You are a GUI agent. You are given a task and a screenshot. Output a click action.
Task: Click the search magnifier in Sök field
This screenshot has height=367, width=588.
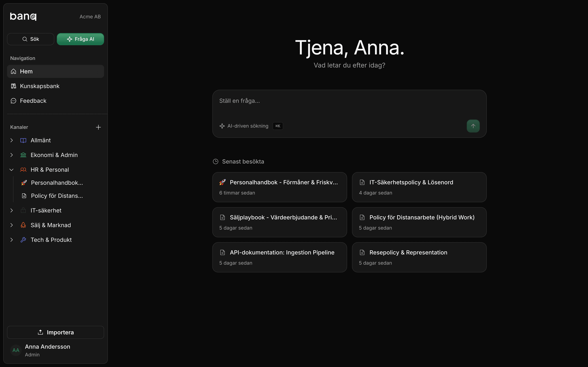[25, 39]
